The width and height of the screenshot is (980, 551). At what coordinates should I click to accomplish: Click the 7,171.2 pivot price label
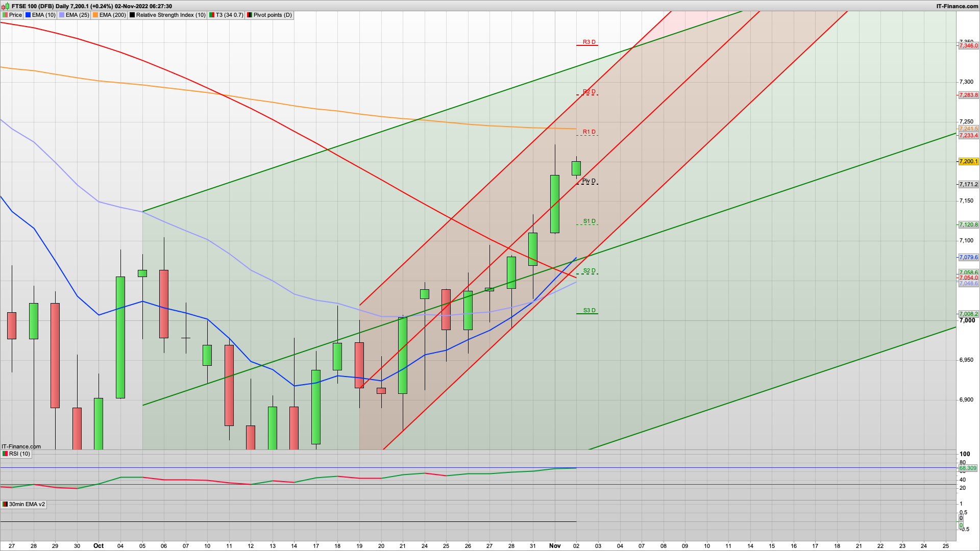point(968,185)
